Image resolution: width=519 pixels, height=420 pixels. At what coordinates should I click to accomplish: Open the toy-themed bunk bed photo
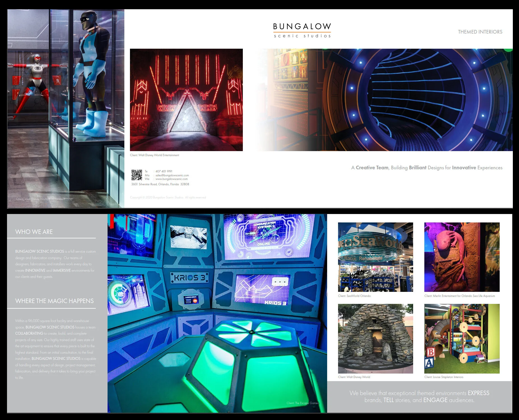click(x=462, y=339)
